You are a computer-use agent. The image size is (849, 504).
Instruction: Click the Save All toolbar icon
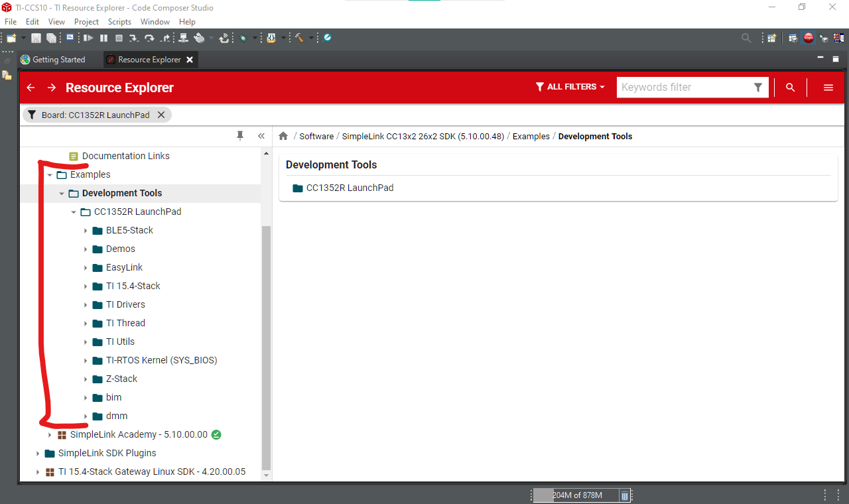(x=51, y=38)
